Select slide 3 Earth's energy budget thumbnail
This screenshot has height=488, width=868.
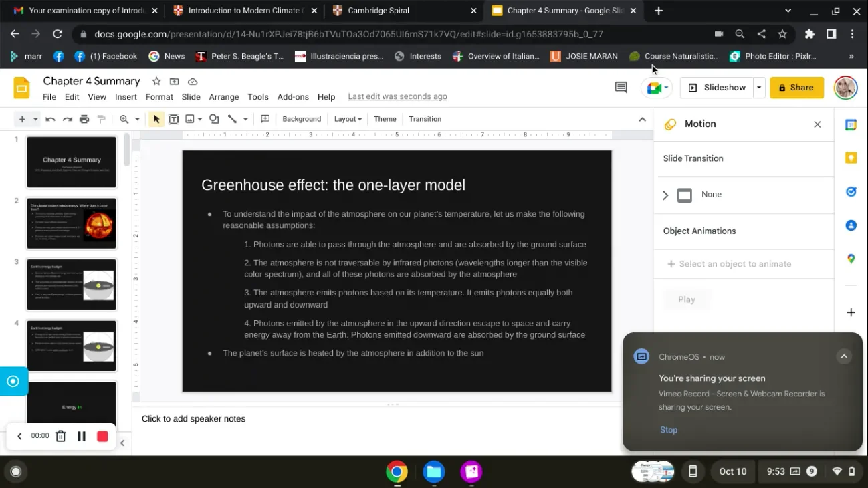(x=72, y=285)
